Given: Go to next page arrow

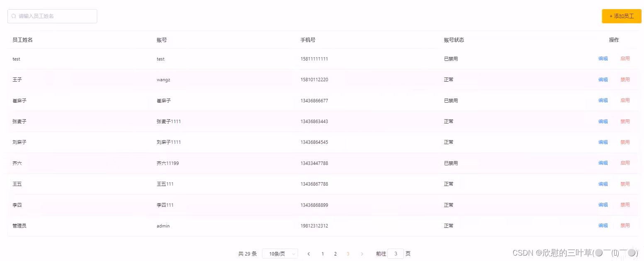Looking at the screenshot, I should (x=362, y=254).
